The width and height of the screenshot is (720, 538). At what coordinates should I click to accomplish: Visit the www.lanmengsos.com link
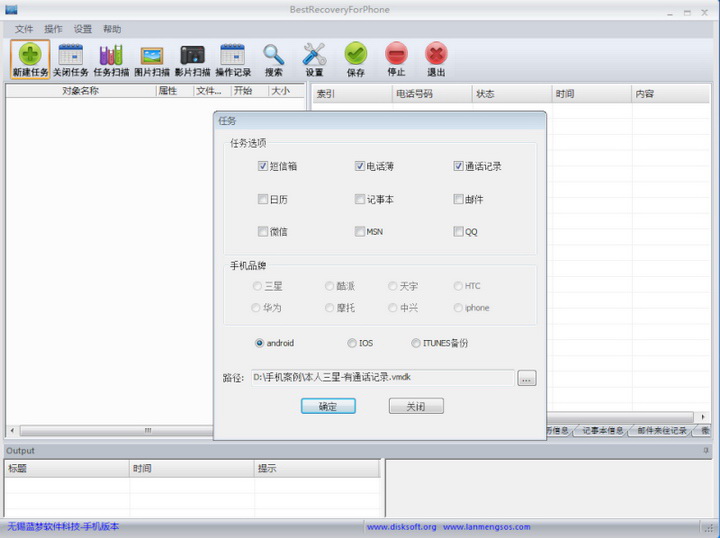pyautogui.click(x=487, y=527)
